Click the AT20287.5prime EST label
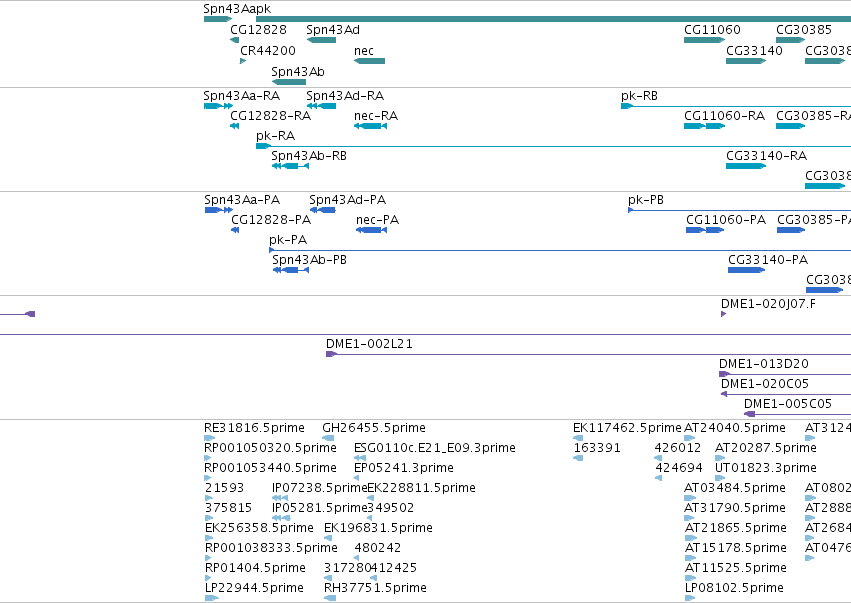This screenshot has width=851, height=603. click(x=766, y=448)
